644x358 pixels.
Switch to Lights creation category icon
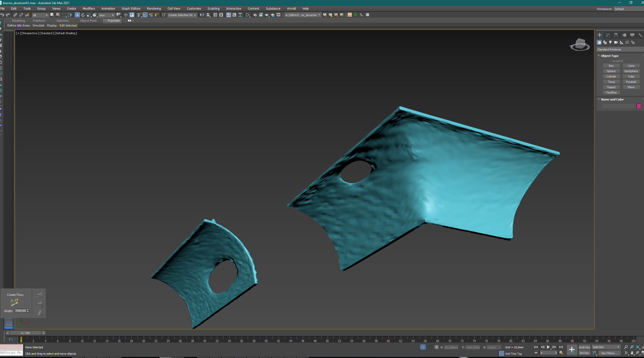click(610, 43)
